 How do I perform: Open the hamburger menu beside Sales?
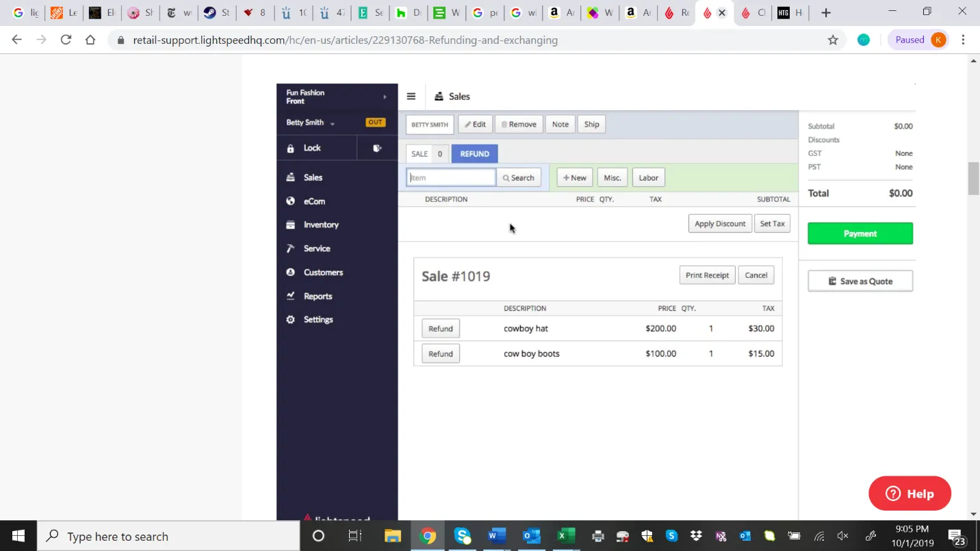411,97
